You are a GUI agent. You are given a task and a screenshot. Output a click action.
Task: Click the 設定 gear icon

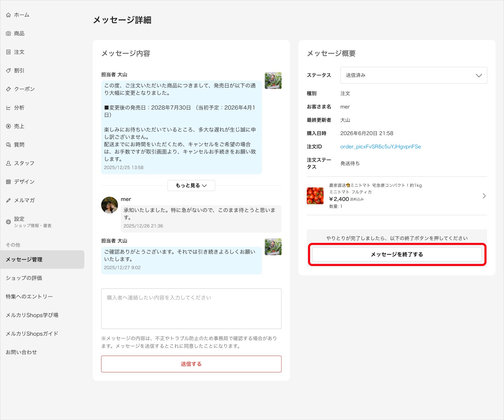[x=8, y=222]
